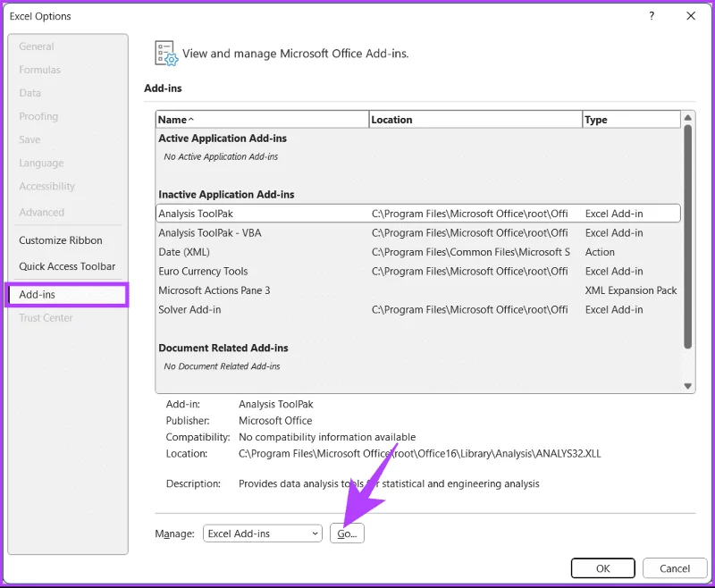Click Inactive Application Add-ins heading
715x588 pixels.
[x=226, y=194]
